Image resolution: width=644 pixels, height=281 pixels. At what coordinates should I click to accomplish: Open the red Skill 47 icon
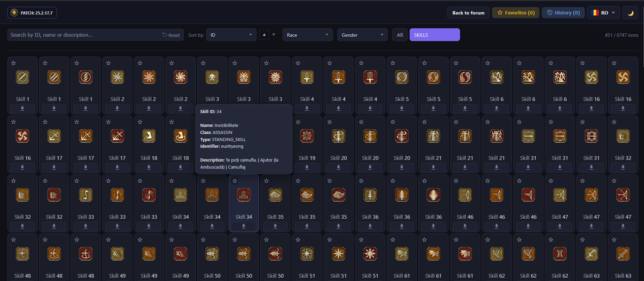click(623, 195)
